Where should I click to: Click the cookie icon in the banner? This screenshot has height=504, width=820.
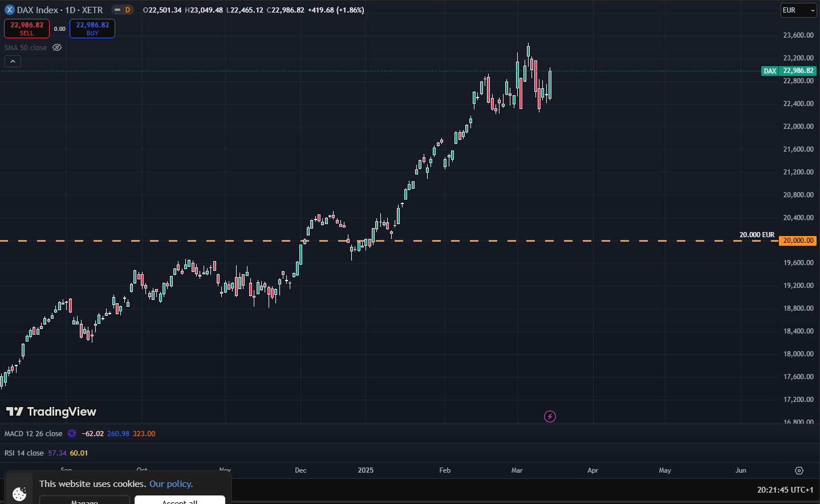(19, 494)
